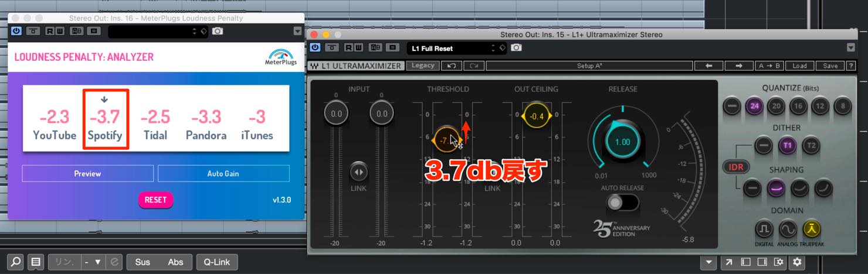This screenshot has height=274, width=868.
Task: Go to next preset with right arrow
Action: (739, 66)
